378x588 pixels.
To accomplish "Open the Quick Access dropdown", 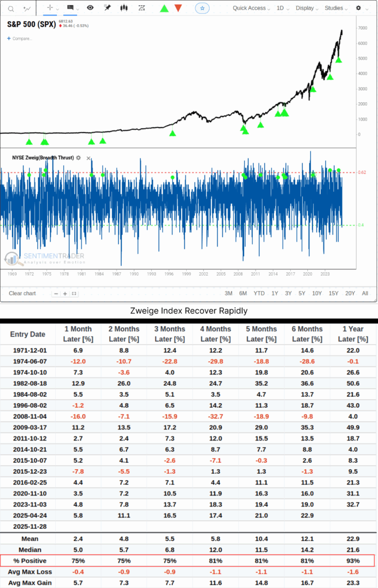I will tap(252, 8).
